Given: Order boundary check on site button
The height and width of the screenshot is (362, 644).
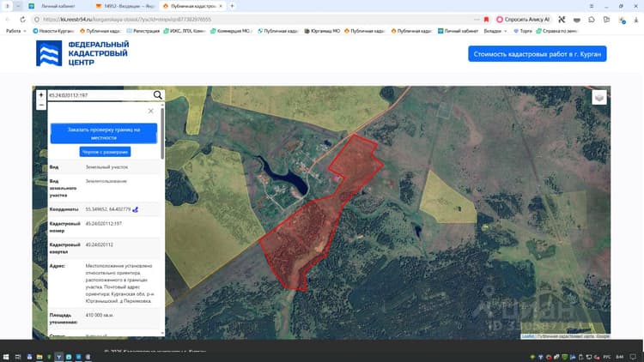Looking at the screenshot, I should (x=104, y=133).
